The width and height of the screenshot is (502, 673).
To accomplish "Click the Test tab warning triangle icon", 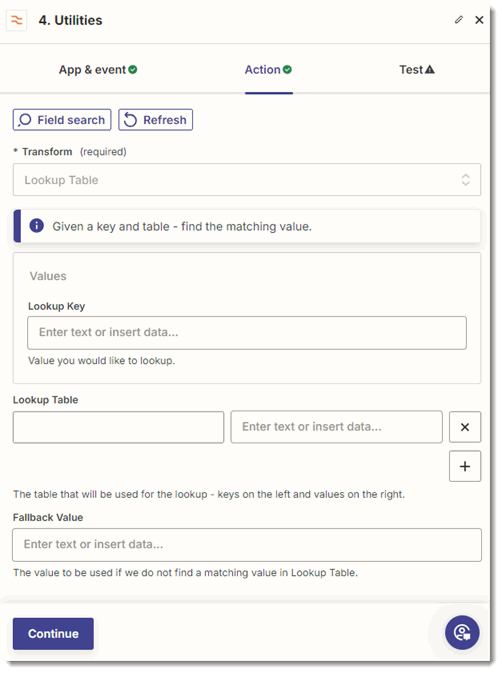I will point(429,69).
